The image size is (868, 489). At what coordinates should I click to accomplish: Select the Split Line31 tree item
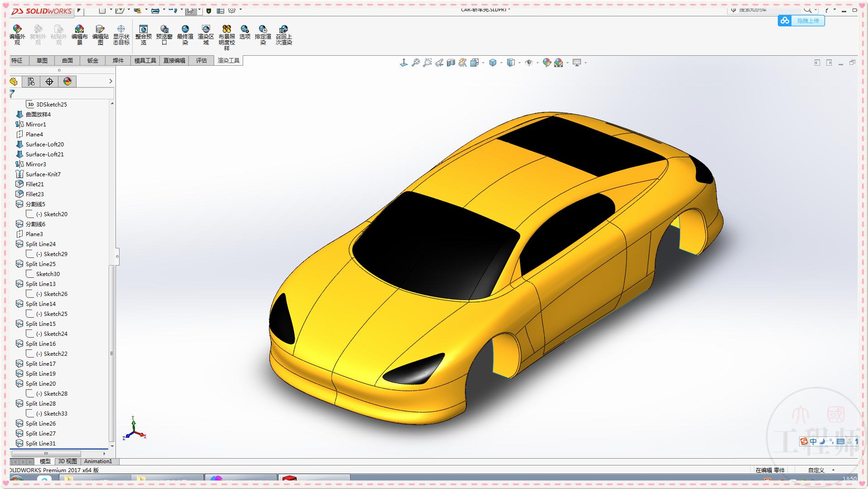[x=41, y=443]
